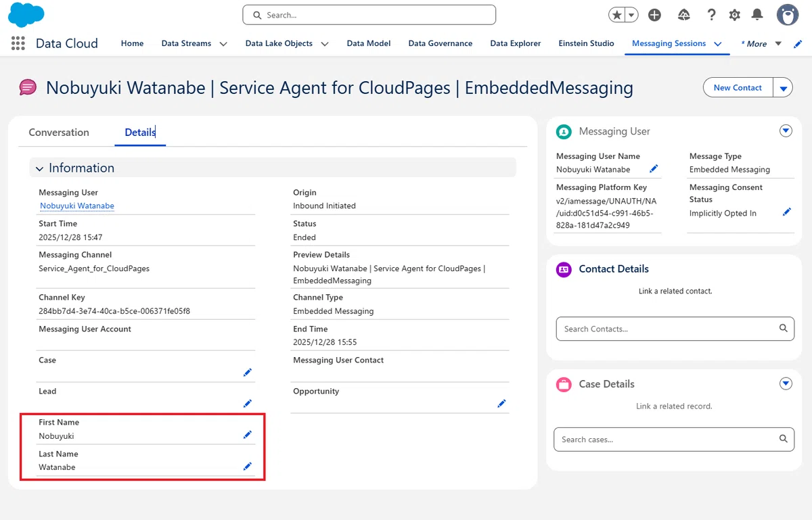Click the Case Details card title
Screen dimensions: 812x520
point(607,384)
